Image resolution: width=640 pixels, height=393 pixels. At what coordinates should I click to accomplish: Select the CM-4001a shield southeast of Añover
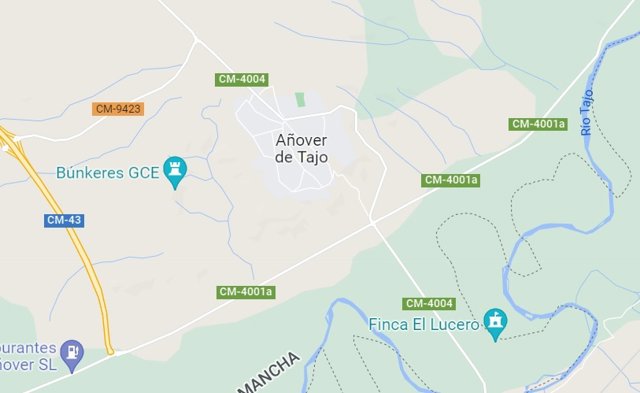point(451,180)
